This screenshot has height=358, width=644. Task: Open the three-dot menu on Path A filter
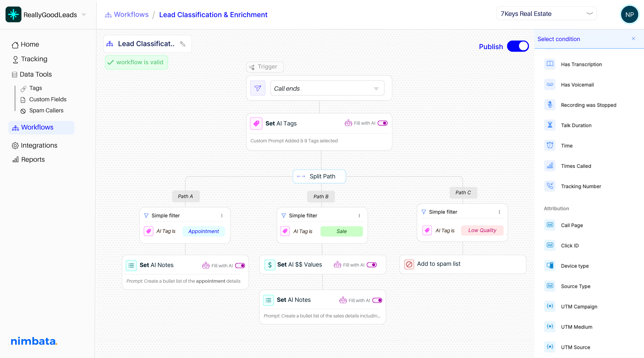click(x=222, y=216)
